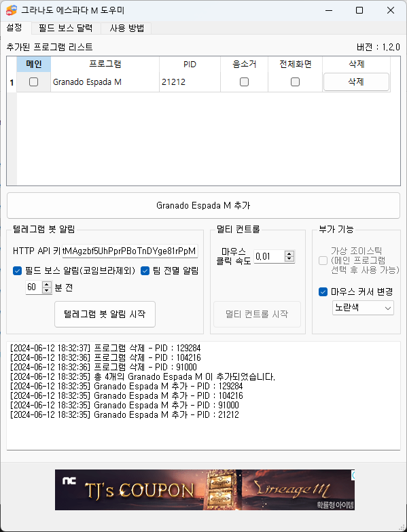Click row header number 1

coord(12,82)
